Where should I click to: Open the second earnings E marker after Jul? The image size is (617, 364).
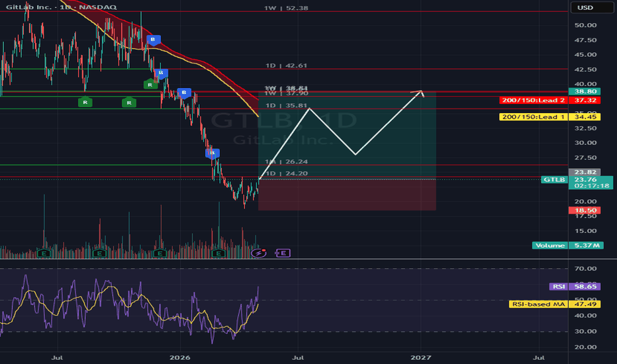[99, 253]
